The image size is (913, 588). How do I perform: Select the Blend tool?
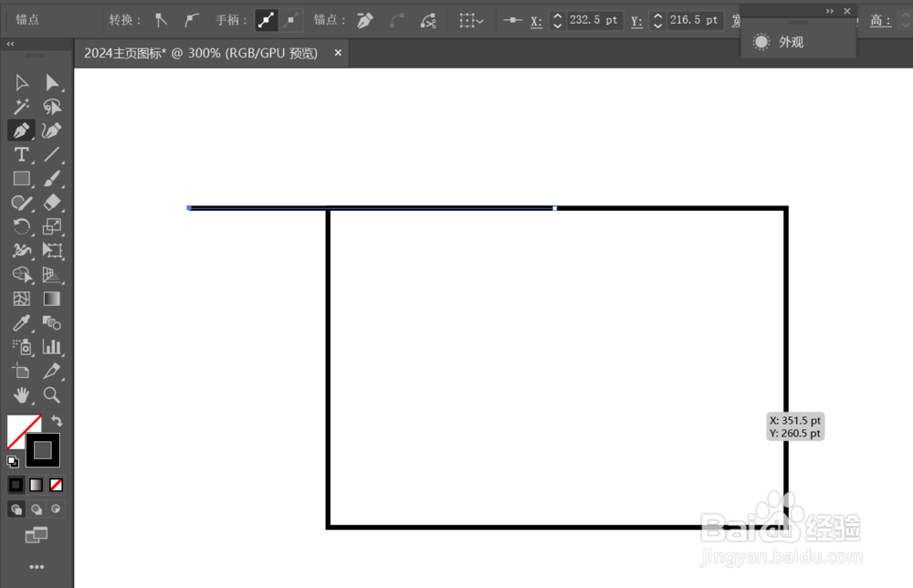[x=52, y=322]
